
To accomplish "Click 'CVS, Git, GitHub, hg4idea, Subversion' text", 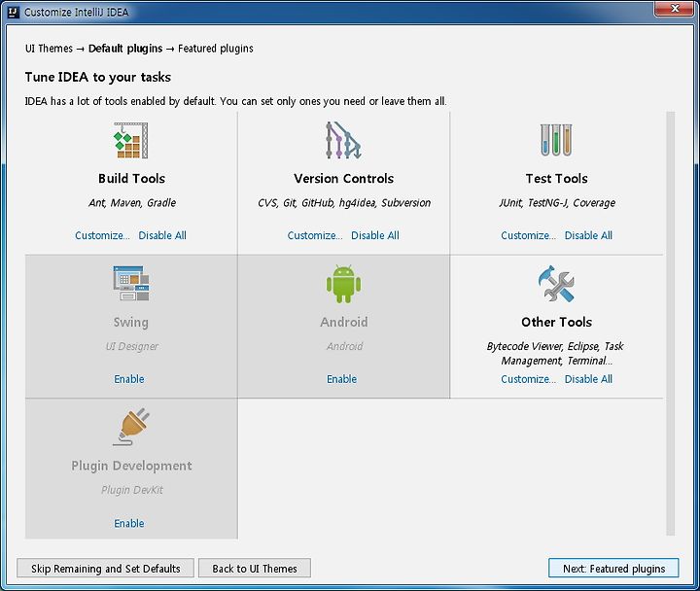I will (344, 203).
